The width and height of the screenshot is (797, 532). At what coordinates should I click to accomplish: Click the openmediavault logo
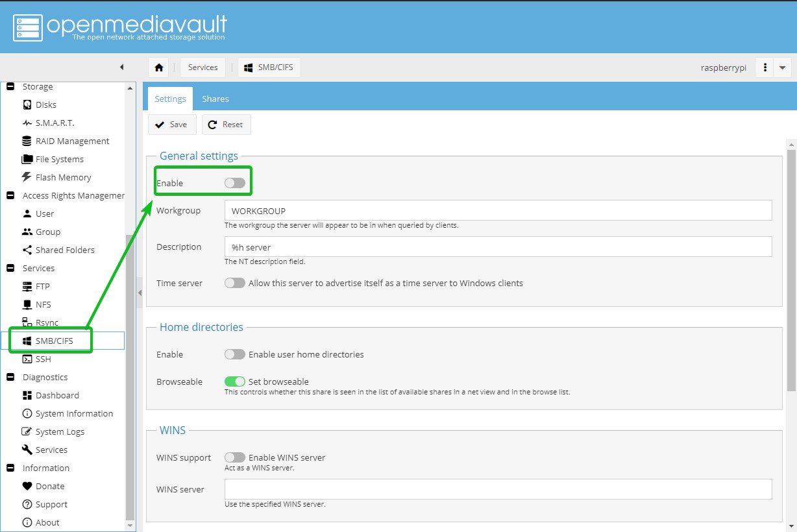coord(120,27)
